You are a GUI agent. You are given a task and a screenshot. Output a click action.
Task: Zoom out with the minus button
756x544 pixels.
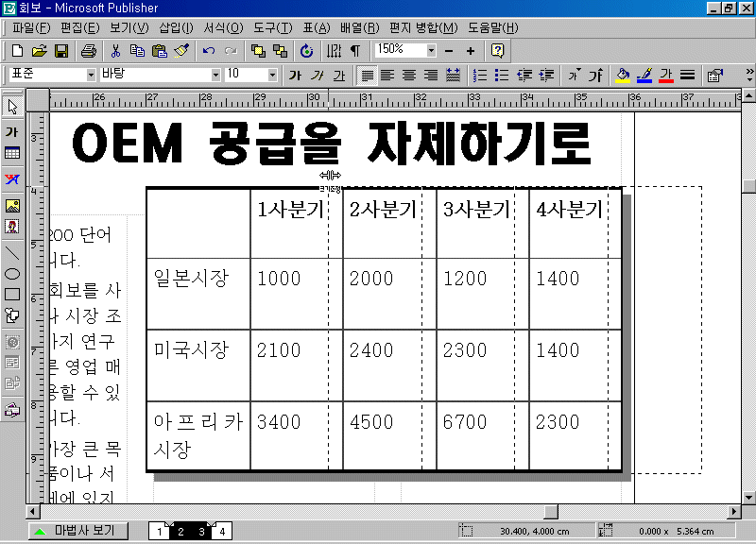(x=449, y=51)
